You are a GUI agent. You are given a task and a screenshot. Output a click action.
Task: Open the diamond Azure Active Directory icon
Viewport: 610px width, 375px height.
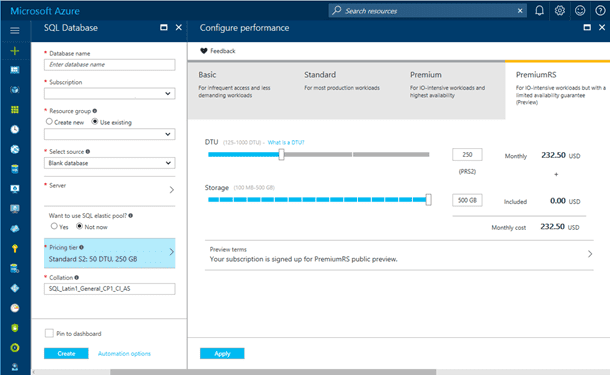point(15,288)
